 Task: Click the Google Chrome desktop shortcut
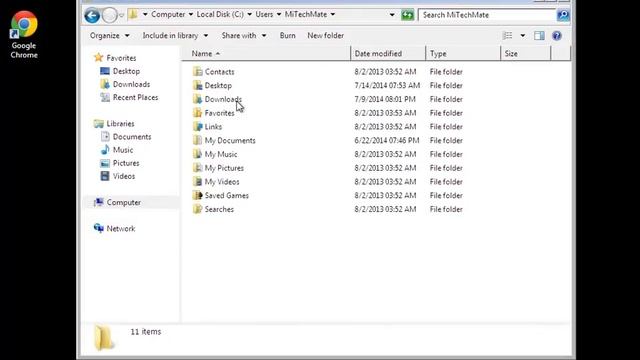click(x=24, y=34)
